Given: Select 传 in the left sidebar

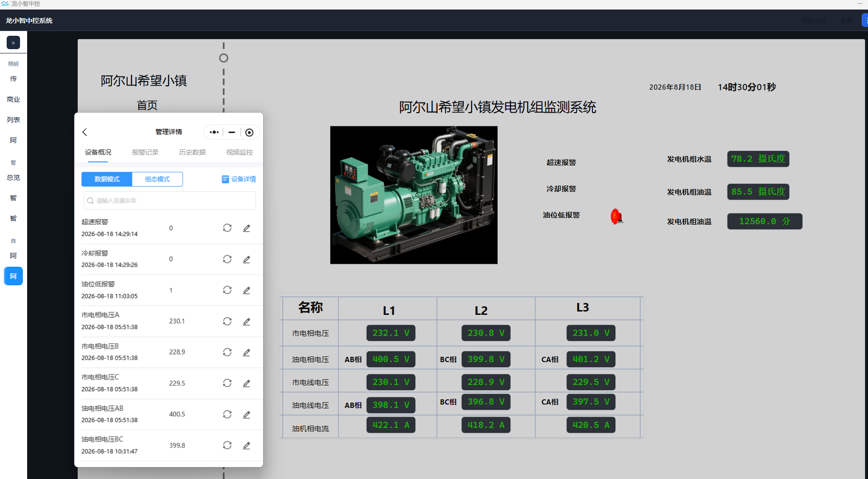Looking at the screenshot, I should (13, 79).
